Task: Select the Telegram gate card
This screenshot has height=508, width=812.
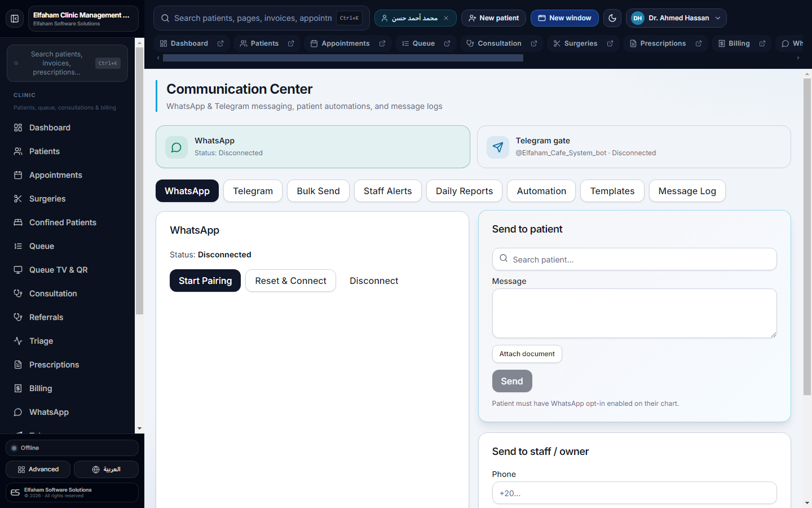Action: click(634, 147)
